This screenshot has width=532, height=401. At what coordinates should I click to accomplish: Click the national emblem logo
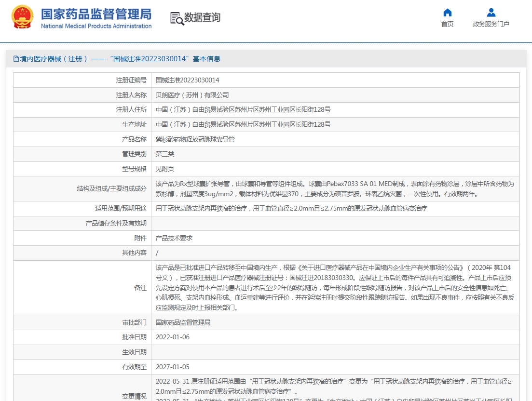(x=22, y=17)
